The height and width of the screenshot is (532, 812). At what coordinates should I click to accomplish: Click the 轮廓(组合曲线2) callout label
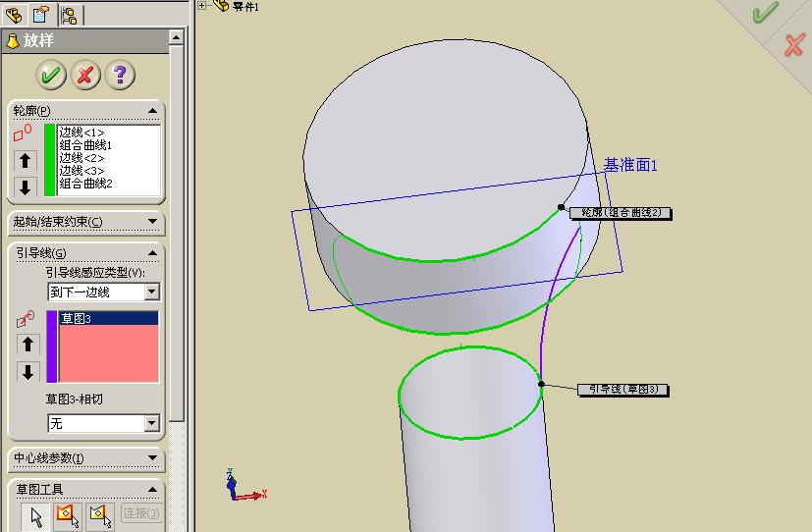click(x=621, y=213)
